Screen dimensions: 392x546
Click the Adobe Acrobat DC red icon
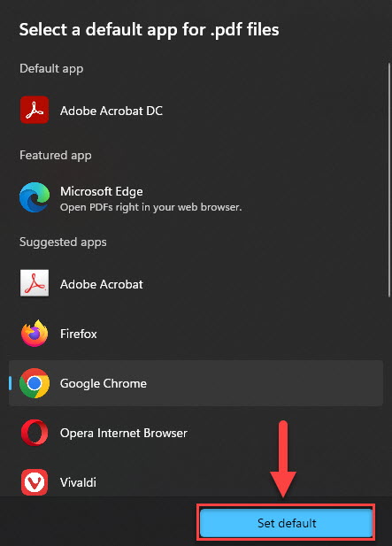click(x=35, y=110)
